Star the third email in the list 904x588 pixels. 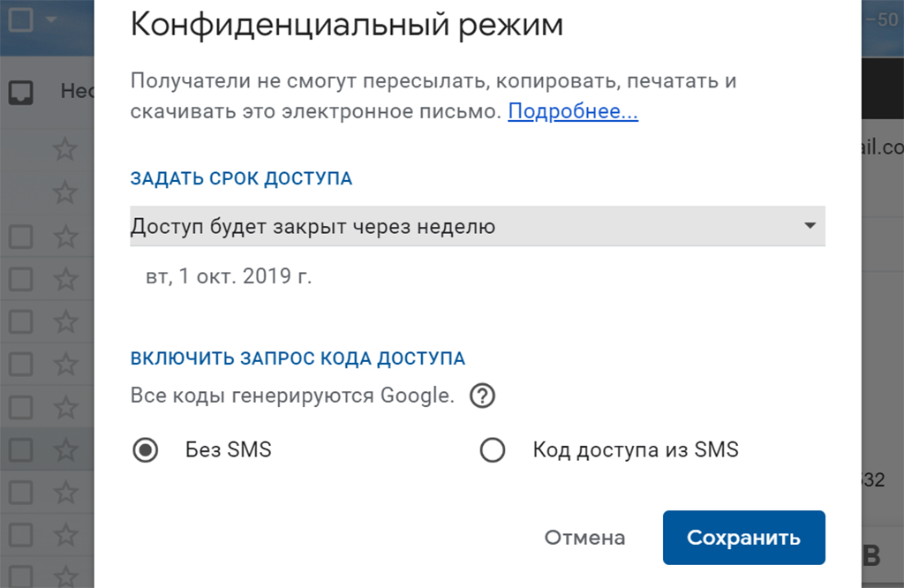click(x=64, y=236)
